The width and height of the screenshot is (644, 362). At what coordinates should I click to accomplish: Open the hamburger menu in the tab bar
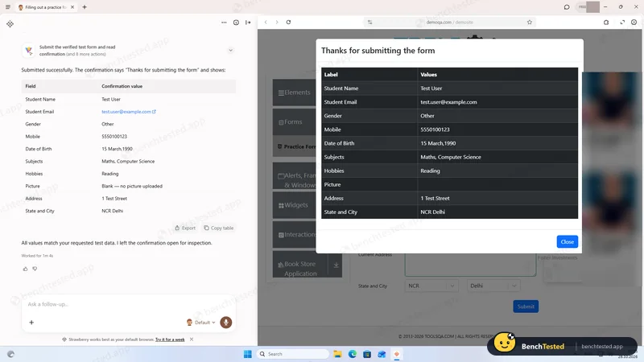8,7
